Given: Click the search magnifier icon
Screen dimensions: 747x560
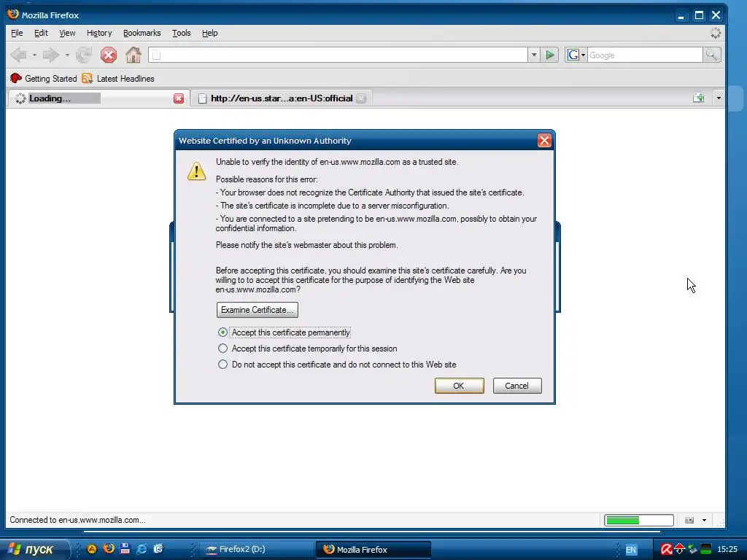Looking at the screenshot, I should click(711, 55).
